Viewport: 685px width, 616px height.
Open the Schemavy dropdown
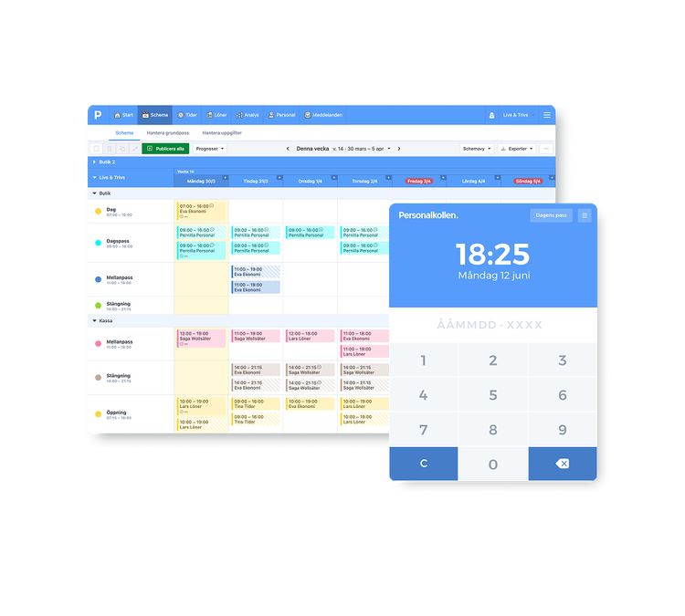click(x=477, y=148)
